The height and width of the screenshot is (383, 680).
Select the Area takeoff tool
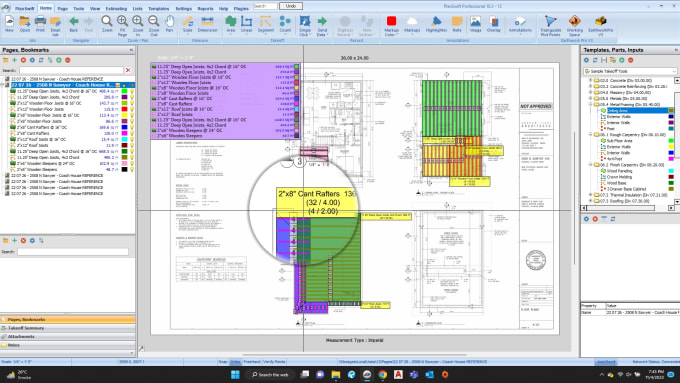(x=231, y=24)
